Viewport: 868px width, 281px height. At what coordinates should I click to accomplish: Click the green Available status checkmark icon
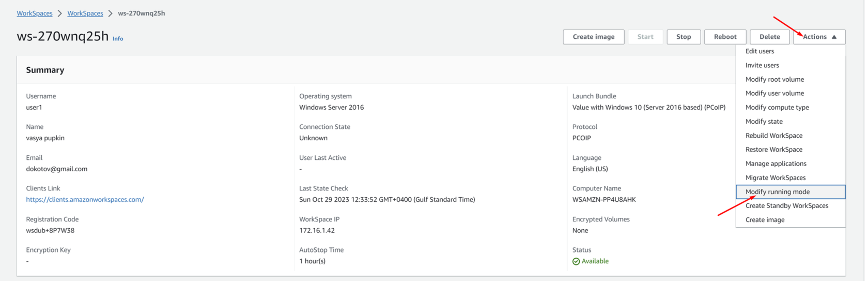[576, 261]
